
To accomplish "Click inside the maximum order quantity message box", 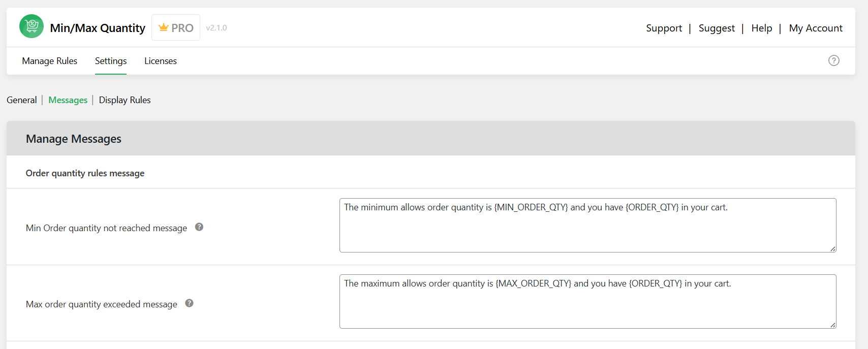I will [587, 301].
